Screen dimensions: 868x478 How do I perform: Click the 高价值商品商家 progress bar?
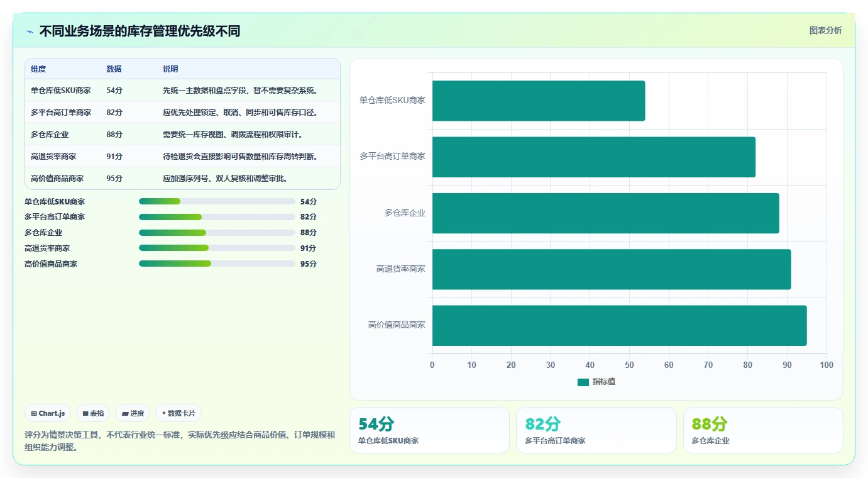click(x=217, y=264)
